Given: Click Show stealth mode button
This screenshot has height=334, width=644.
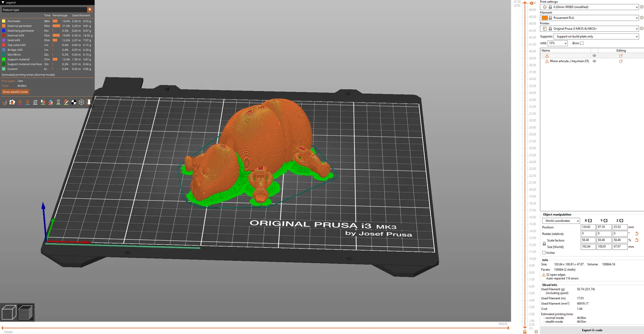Looking at the screenshot, I should click(15, 92).
